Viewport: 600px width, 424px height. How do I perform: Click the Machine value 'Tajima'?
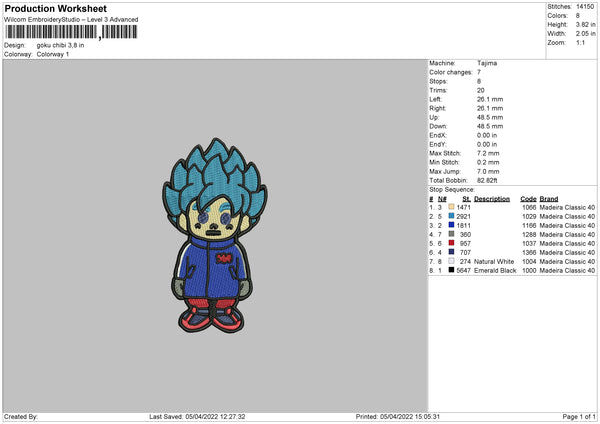pos(487,63)
